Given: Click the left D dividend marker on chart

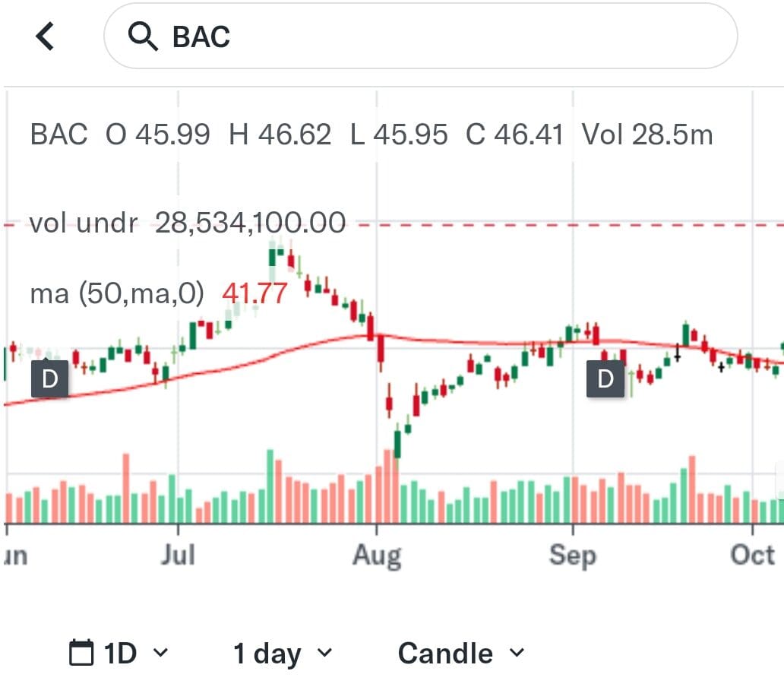Looking at the screenshot, I should click(x=49, y=377).
